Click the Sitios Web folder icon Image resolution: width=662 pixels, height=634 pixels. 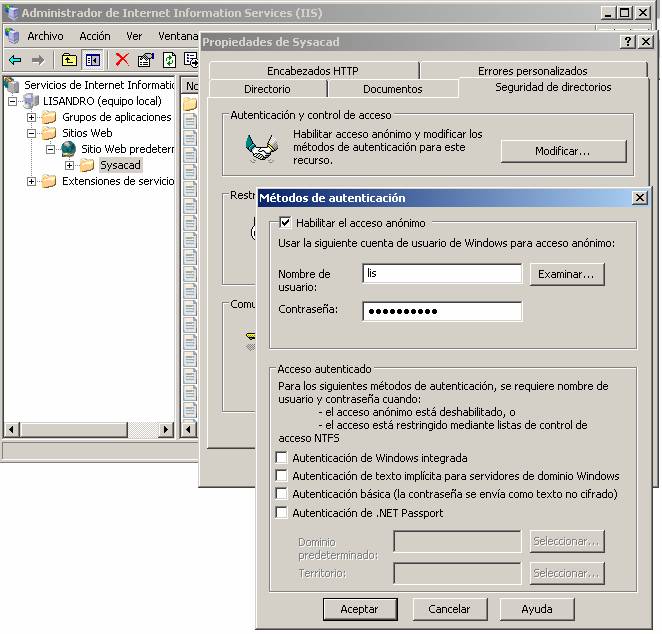[49, 133]
